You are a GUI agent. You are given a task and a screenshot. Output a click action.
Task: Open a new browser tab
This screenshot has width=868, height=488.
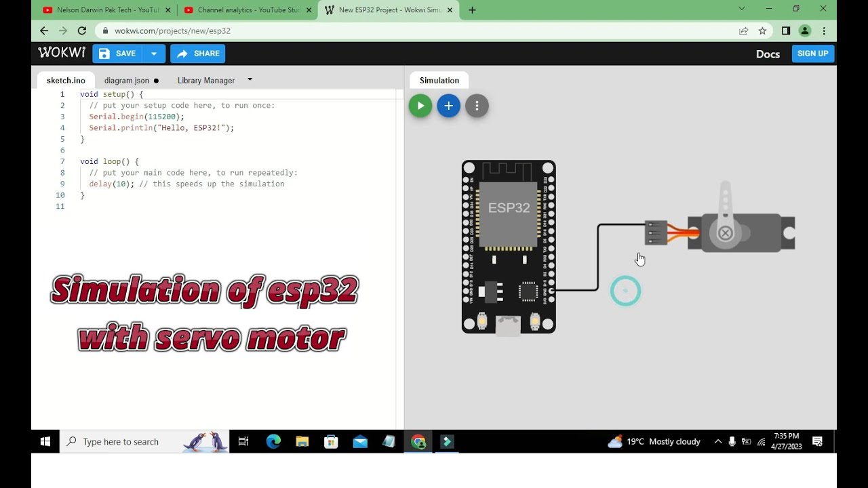pyautogui.click(x=472, y=10)
